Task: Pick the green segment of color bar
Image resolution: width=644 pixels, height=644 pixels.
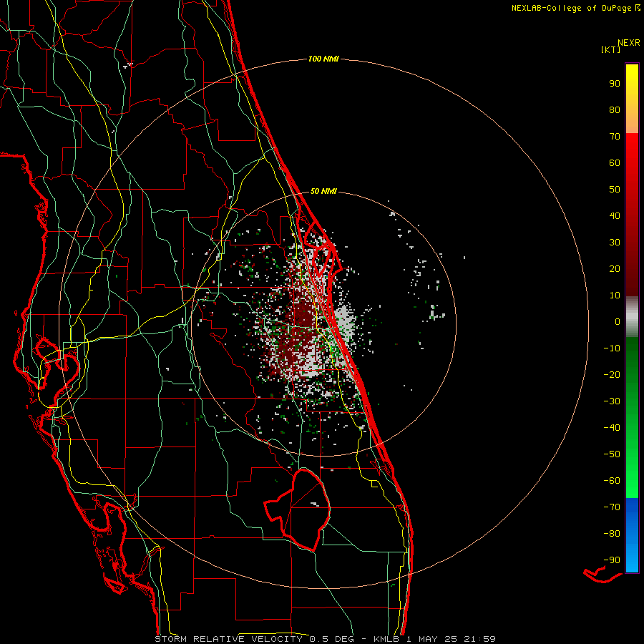Action: click(632, 417)
